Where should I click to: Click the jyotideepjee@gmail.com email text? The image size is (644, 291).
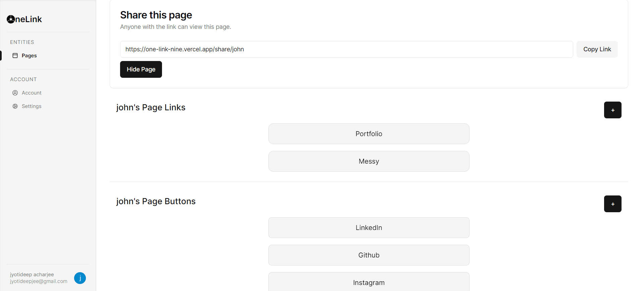click(x=39, y=281)
